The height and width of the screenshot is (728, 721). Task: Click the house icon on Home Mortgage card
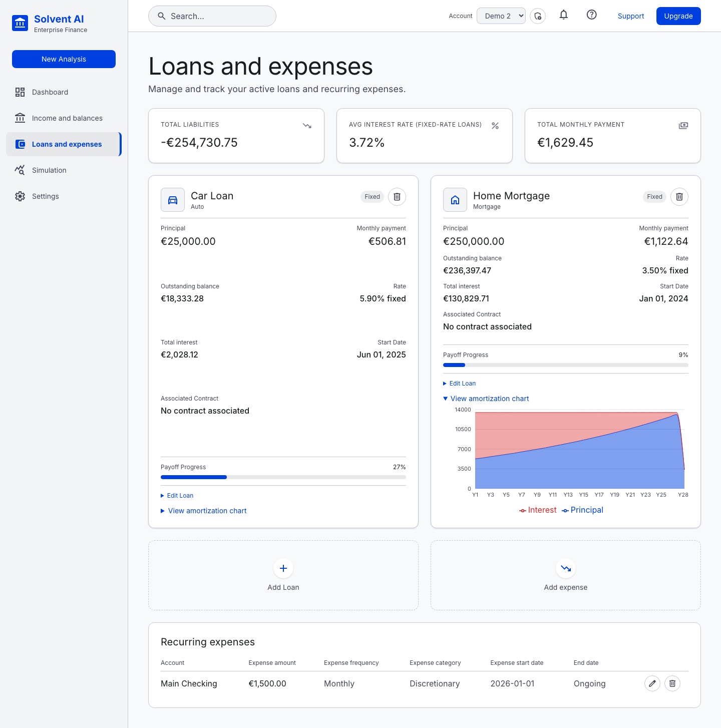[455, 200]
